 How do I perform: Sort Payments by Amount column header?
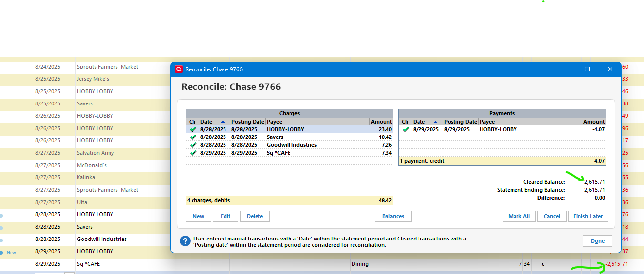[x=594, y=122]
